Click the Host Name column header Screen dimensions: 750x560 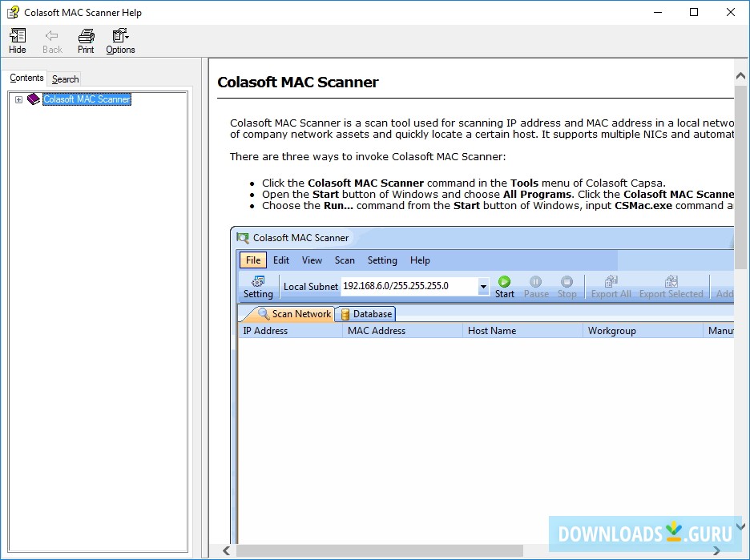(x=522, y=330)
